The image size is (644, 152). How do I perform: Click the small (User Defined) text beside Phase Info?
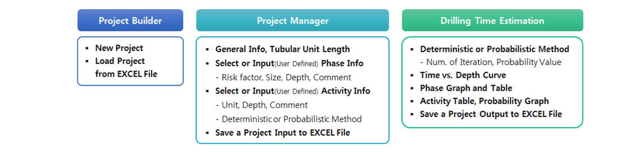click(x=296, y=64)
